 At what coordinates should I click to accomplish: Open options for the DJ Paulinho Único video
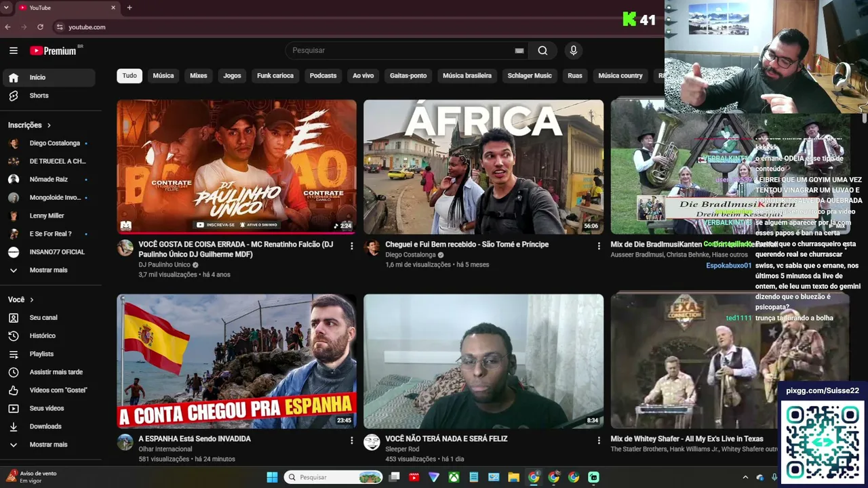[351, 246]
